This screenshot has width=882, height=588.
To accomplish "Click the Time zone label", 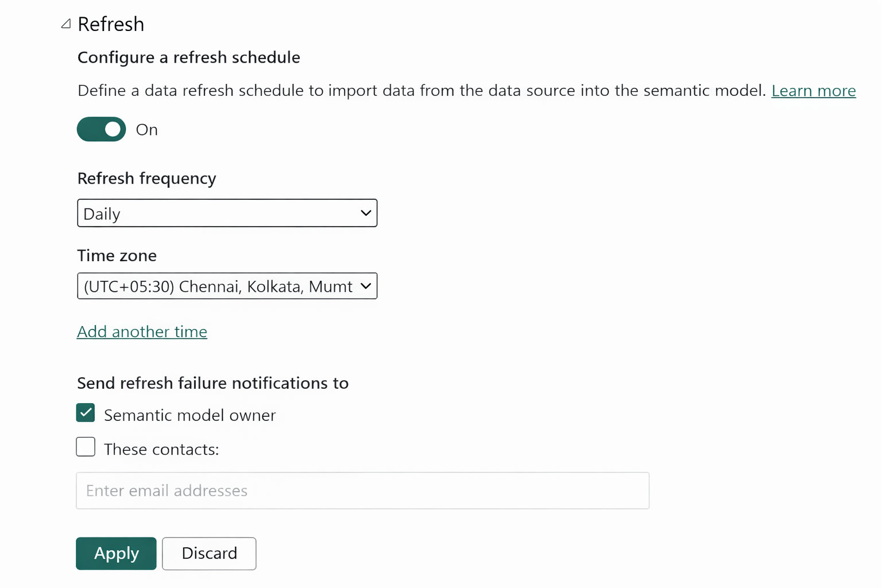I will 117,256.
